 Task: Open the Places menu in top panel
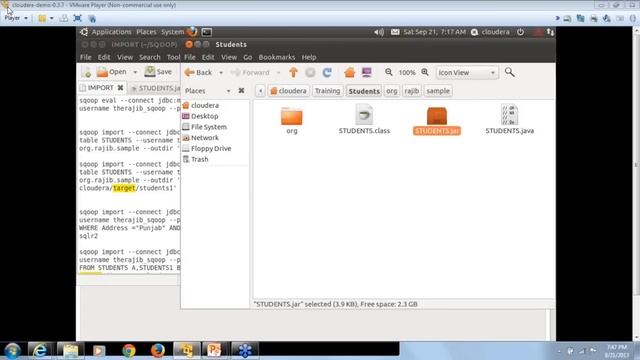point(147,32)
